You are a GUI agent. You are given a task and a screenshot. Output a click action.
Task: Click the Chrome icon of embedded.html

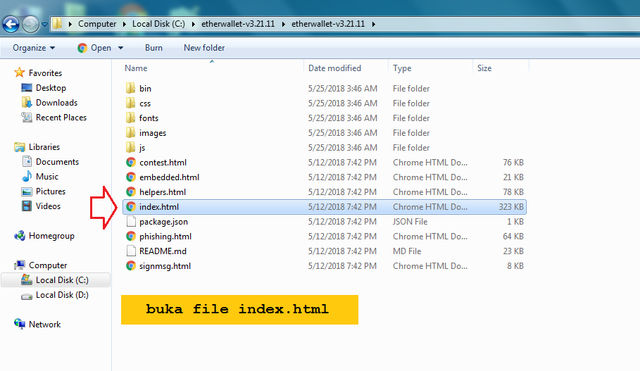coord(131,177)
